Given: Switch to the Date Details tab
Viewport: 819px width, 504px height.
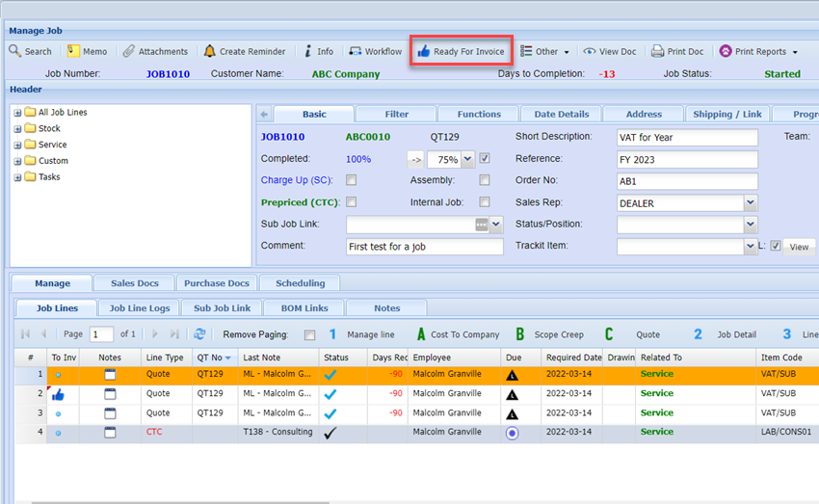Looking at the screenshot, I should (561, 114).
